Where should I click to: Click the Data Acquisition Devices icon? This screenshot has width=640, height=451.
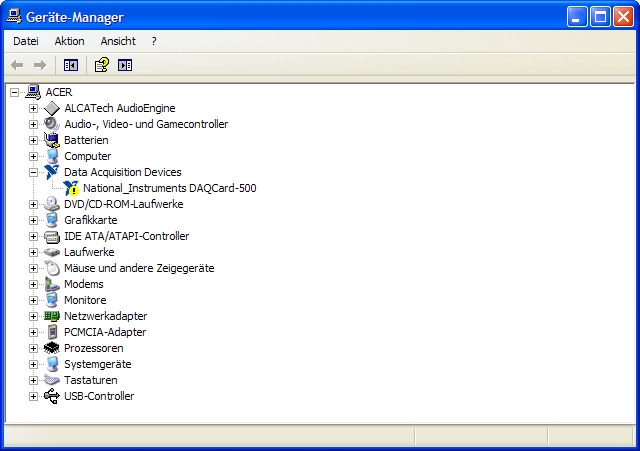(x=52, y=172)
